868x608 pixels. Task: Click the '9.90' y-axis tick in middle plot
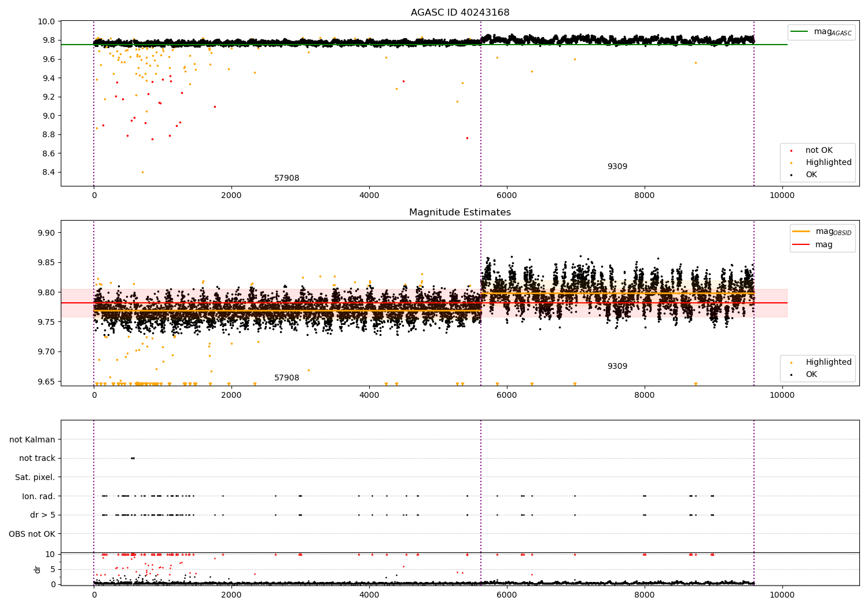coord(47,233)
